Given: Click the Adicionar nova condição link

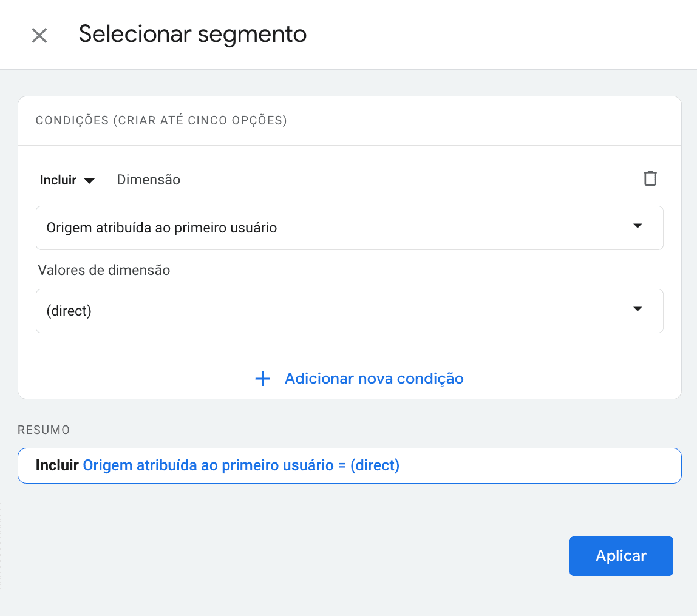Looking at the screenshot, I should coord(373,378).
